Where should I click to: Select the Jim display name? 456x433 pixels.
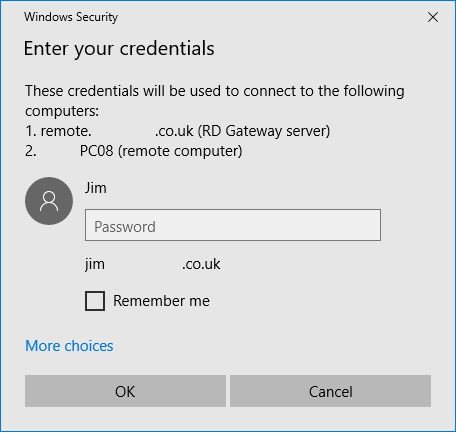pyautogui.click(x=96, y=188)
